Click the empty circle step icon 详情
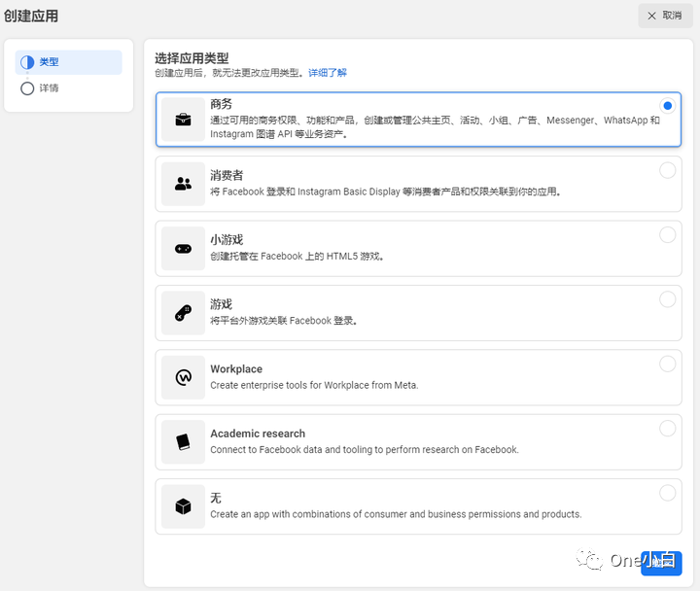 27,88
